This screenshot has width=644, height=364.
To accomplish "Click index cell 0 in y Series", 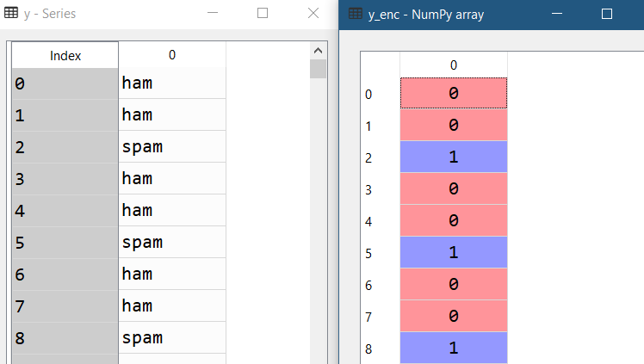I will click(65, 83).
